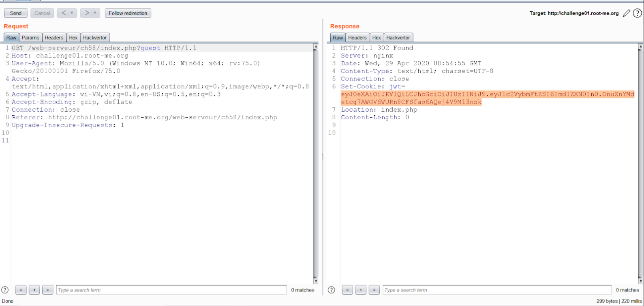Image resolution: width=644 pixels, height=306 pixels.
Task: Click the '299 bytes | 220 millis' status text
Action: pos(619,301)
